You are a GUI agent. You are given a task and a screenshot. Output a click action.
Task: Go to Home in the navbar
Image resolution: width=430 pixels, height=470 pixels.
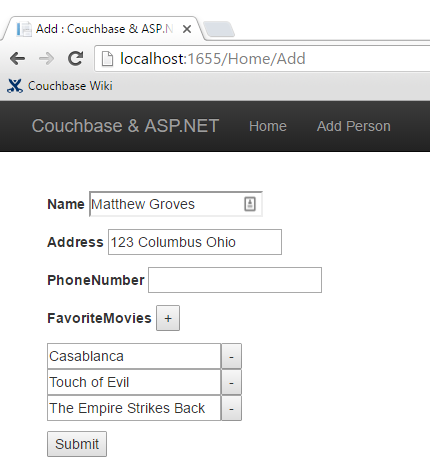tap(268, 126)
